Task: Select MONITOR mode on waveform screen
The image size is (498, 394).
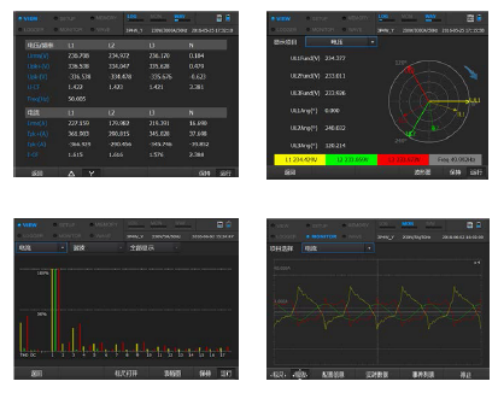Action: coord(322,237)
